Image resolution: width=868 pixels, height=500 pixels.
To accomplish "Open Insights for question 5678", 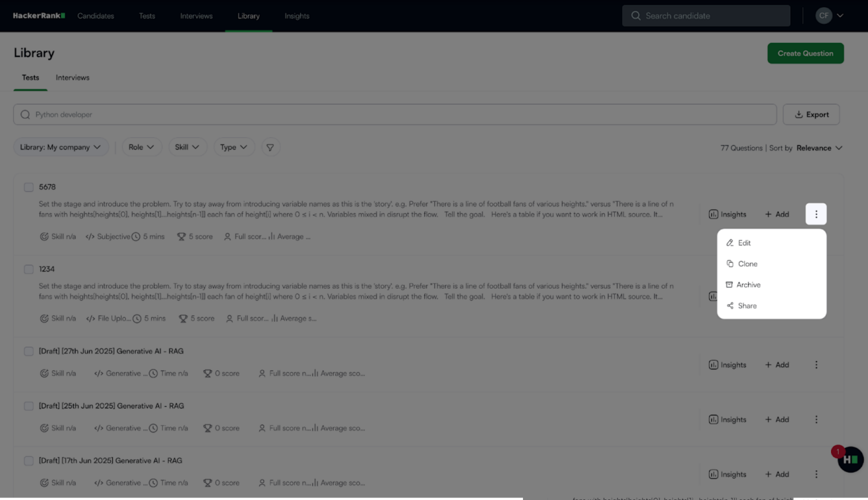I will click(x=727, y=214).
